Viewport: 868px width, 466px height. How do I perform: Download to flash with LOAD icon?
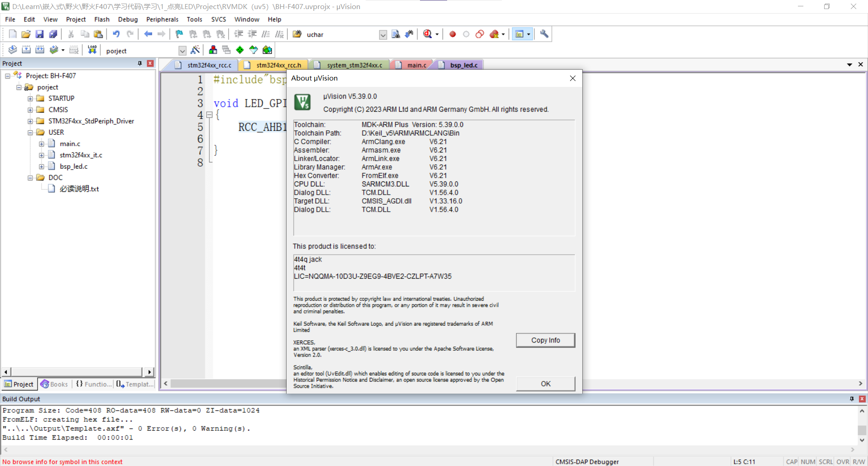pyautogui.click(x=92, y=50)
